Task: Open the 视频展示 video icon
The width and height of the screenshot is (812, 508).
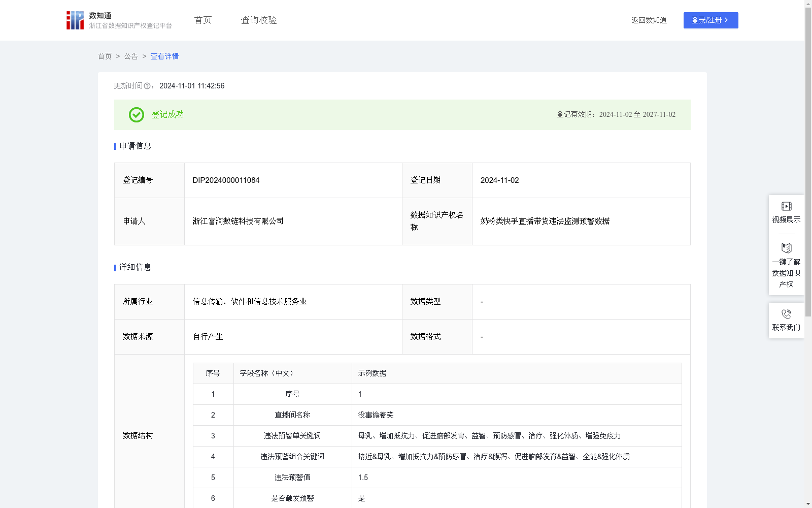Action: (786, 206)
